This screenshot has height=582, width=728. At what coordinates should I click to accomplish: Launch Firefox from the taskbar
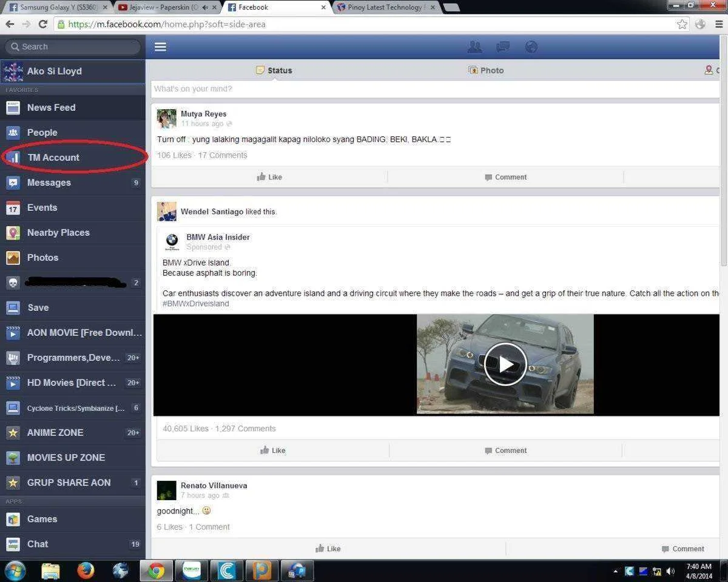click(86, 570)
